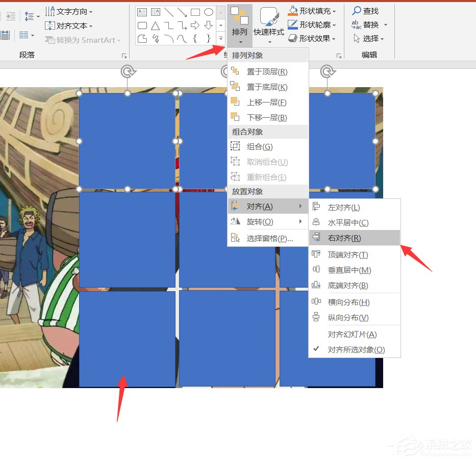Choose the left brace shape
The height and width of the screenshot is (461, 476).
coord(195,39)
